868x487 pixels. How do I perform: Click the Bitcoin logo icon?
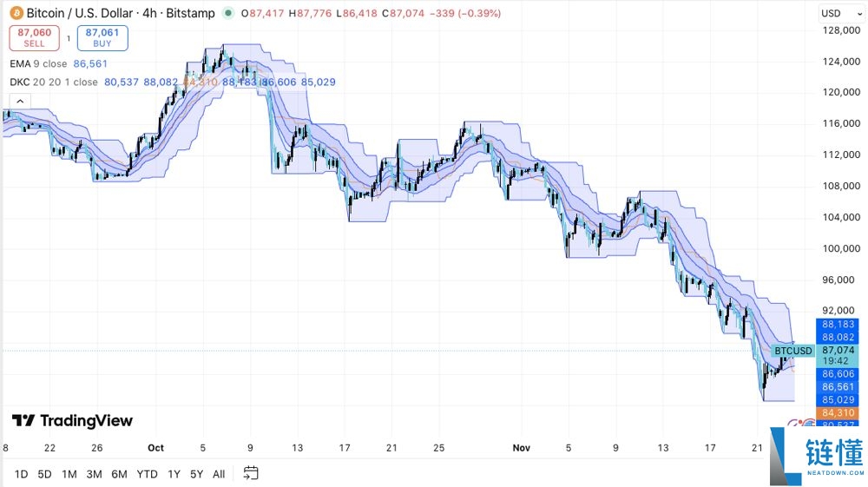(16, 13)
